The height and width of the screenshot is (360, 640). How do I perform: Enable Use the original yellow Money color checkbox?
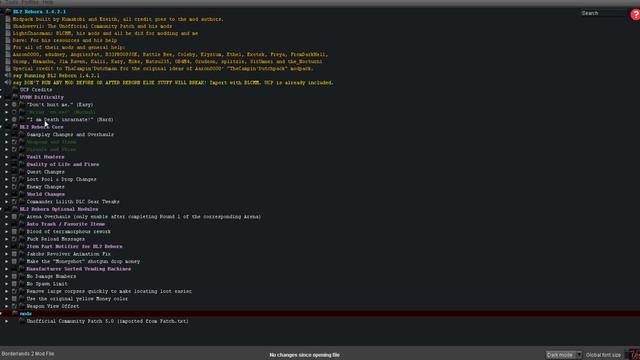click(x=14, y=299)
